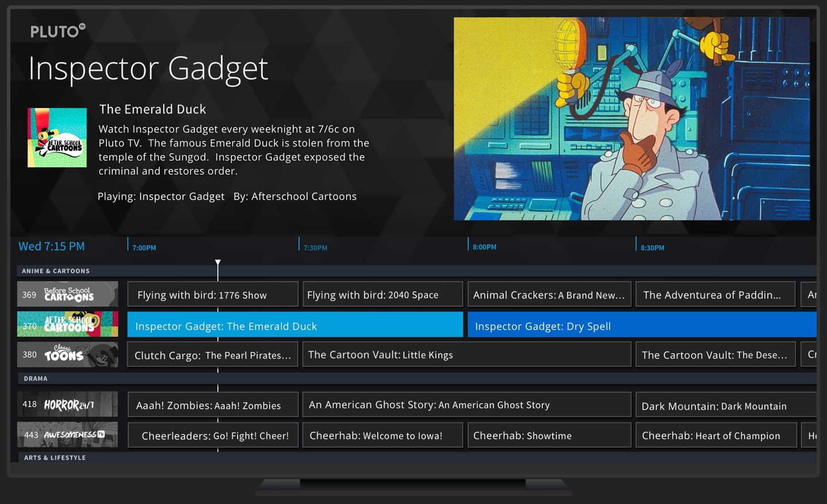Select channel 418 Horror 24/7 logo
The height and width of the screenshot is (504, 827).
click(67, 404)
